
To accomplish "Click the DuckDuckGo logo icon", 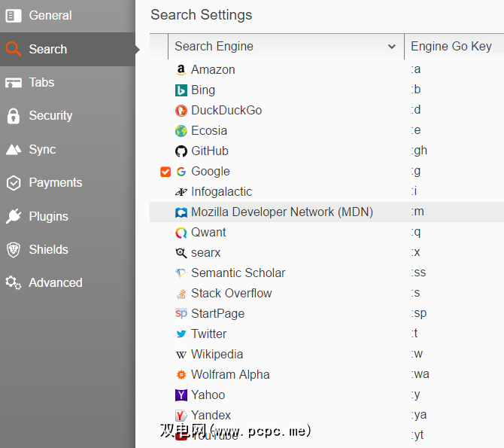I will 181,111.
